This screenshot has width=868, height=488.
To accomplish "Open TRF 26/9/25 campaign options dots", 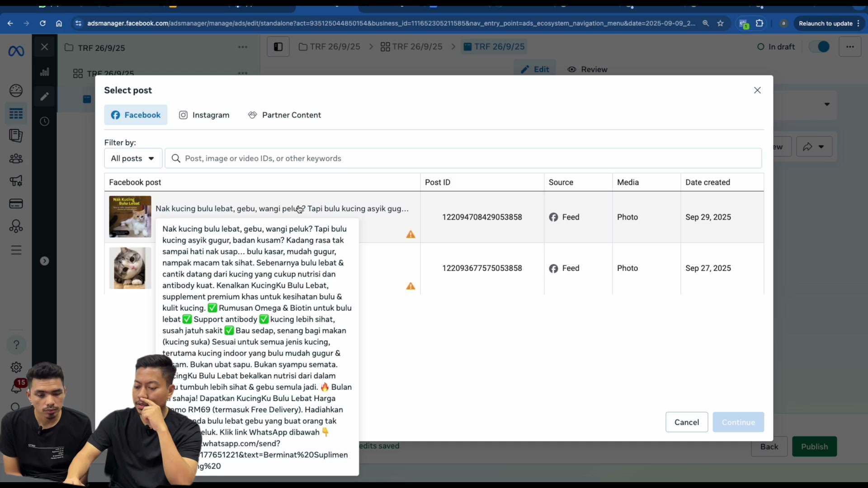I will click(243, 47).
